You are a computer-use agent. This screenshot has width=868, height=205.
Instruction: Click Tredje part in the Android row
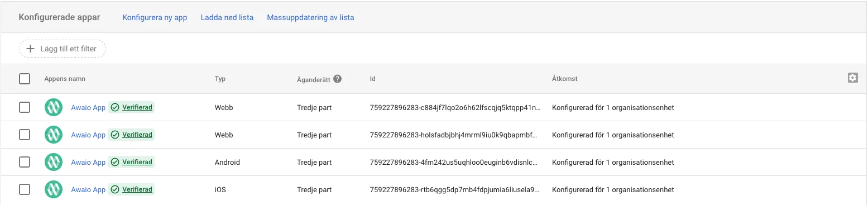[x=314, y=163]
